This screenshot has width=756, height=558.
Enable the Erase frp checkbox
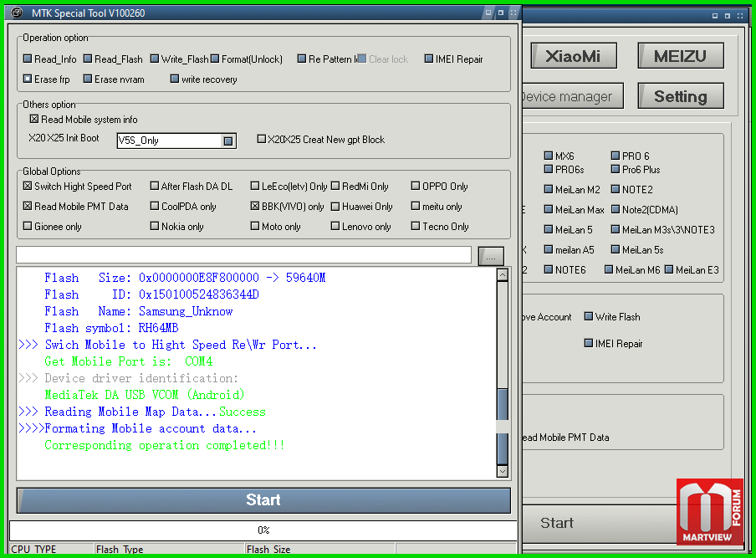[x=28, y=79]
